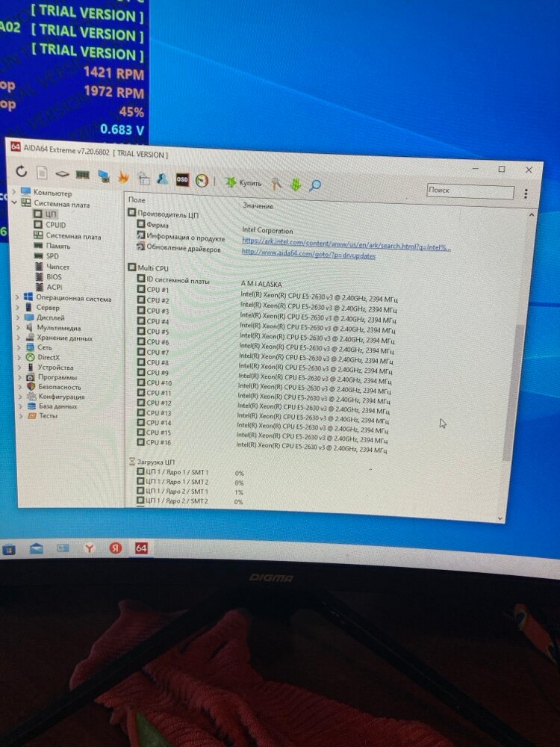Viewport: 560px width, 747px height.
Task: Open Yandex Browser Y icon on taskbar
Action: [x=89, y=548]
